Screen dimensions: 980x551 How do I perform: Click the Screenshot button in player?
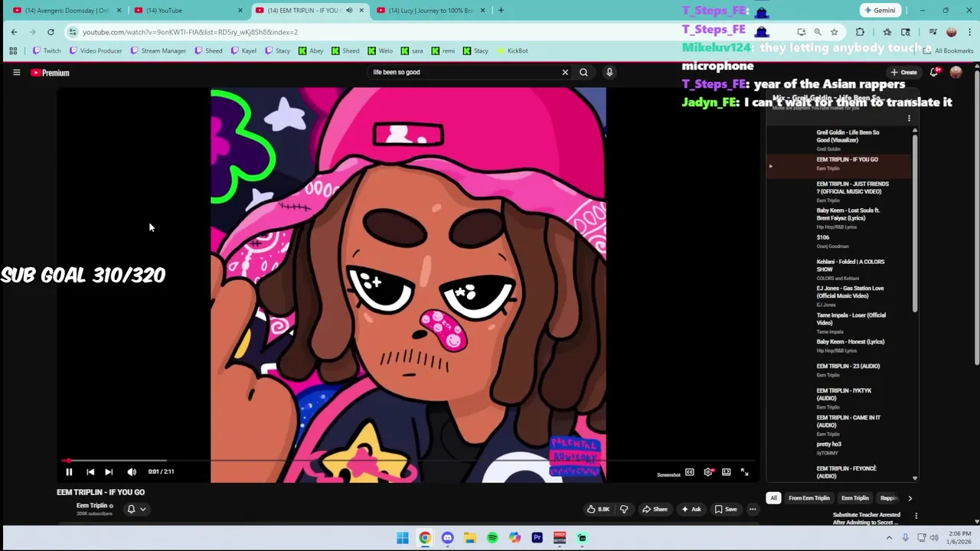(668, 474)
